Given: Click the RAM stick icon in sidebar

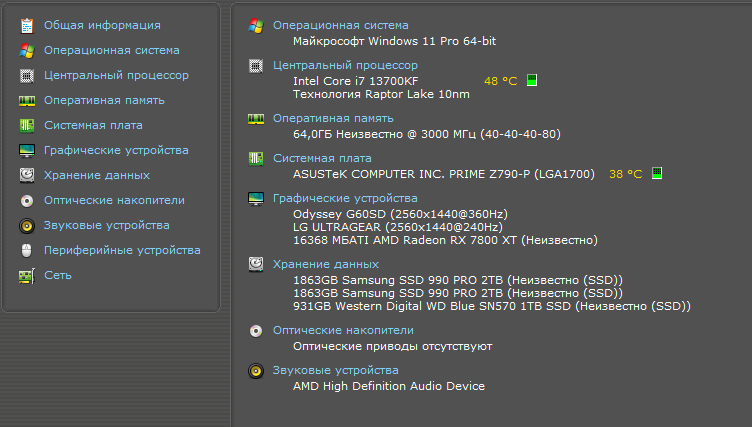Looking at the screenshot, I should (x=27, y=100).
